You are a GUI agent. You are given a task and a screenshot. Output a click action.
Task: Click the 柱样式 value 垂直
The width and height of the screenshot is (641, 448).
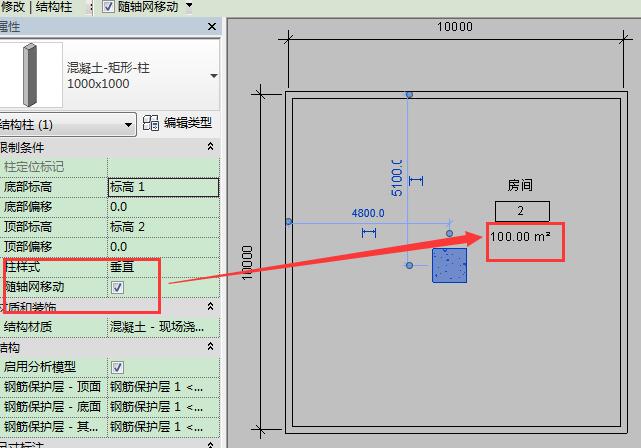163,267
